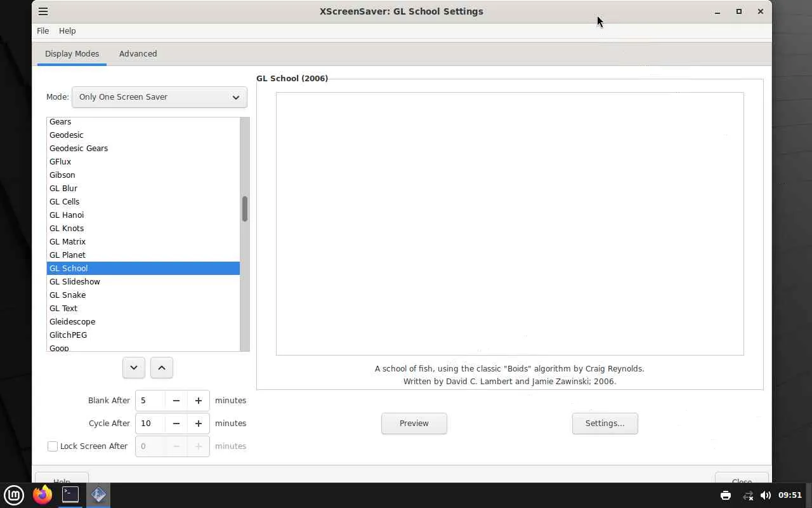Launch Firefox from the taskbar

pyautogui.click(x=43, y=495)
